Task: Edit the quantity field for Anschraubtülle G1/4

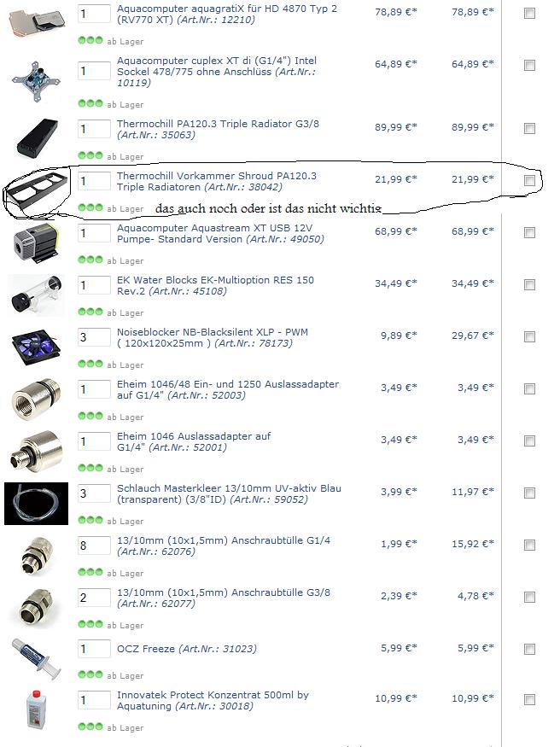Action: (94, 546)
